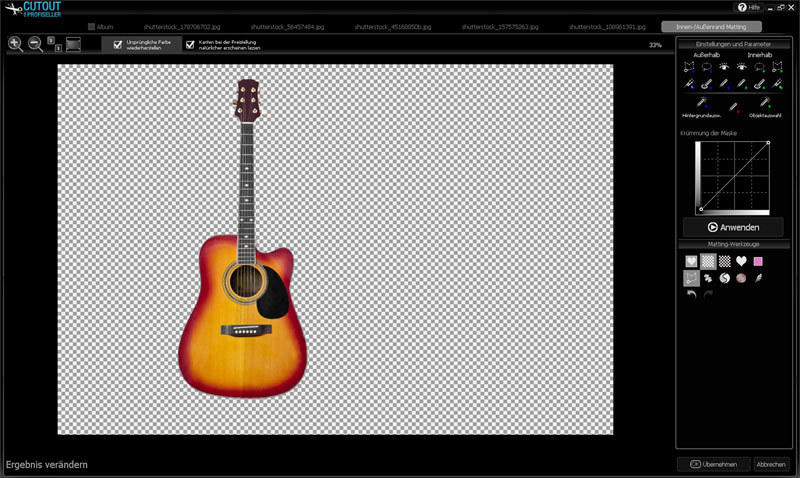
Task: Pick the pink background color swatch
Action: 758,261
